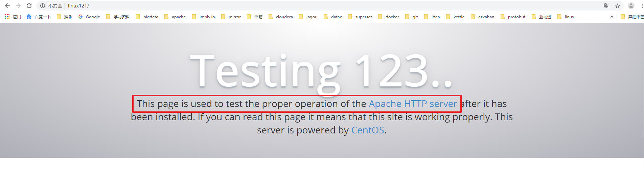Image resolution: width=644 pixels, height=170 pixels.
Task: Open the translate page icon
Action: click(607, 6)
